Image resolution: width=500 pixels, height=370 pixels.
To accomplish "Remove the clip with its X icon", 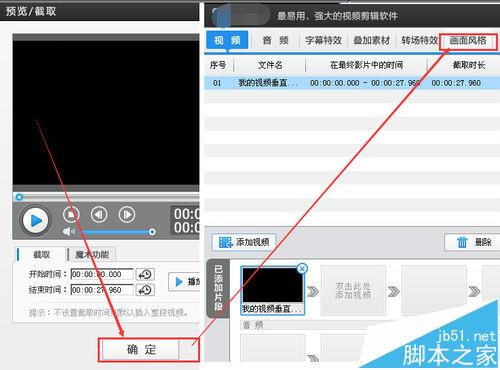I will click(302, 268).
